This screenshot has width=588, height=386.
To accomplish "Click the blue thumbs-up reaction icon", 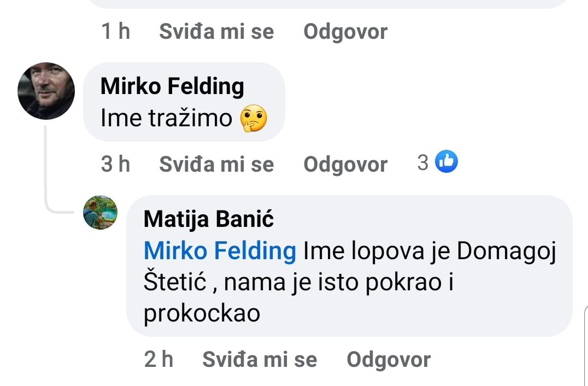I will click(x=446, y=162).
